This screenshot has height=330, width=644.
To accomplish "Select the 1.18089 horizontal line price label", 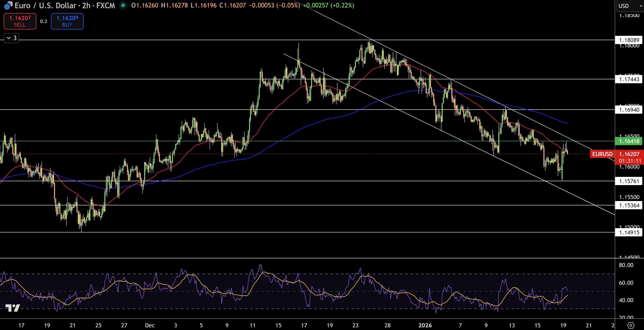I will tap(629, 40).
